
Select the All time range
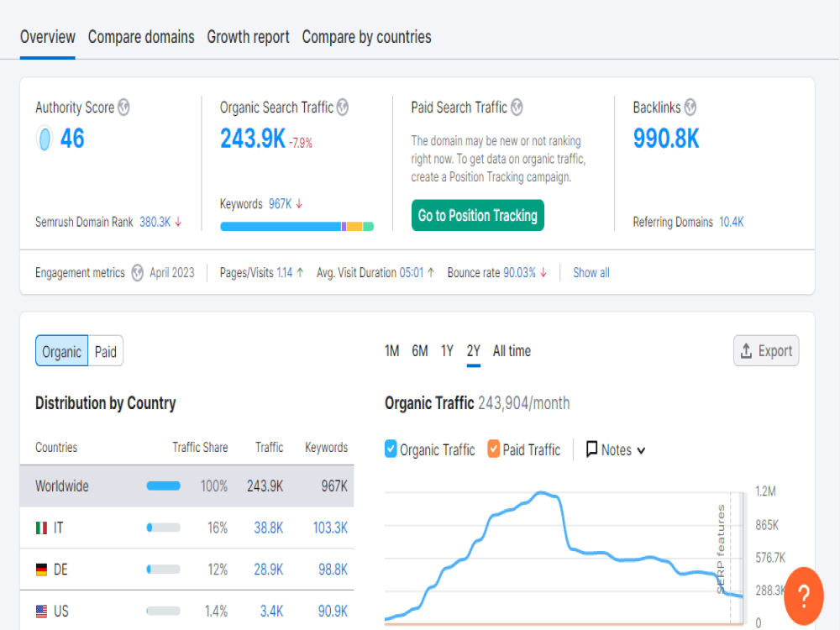tap(512, 351)
